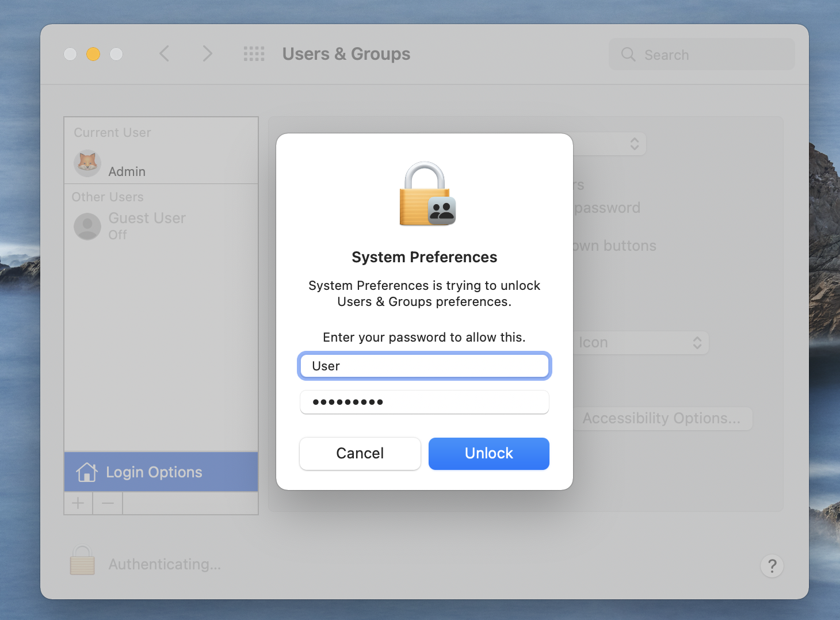Open help with the question mark button
The width and height of the screenshot is (840, 620).
pyautogui.click(x=772, y=566)
